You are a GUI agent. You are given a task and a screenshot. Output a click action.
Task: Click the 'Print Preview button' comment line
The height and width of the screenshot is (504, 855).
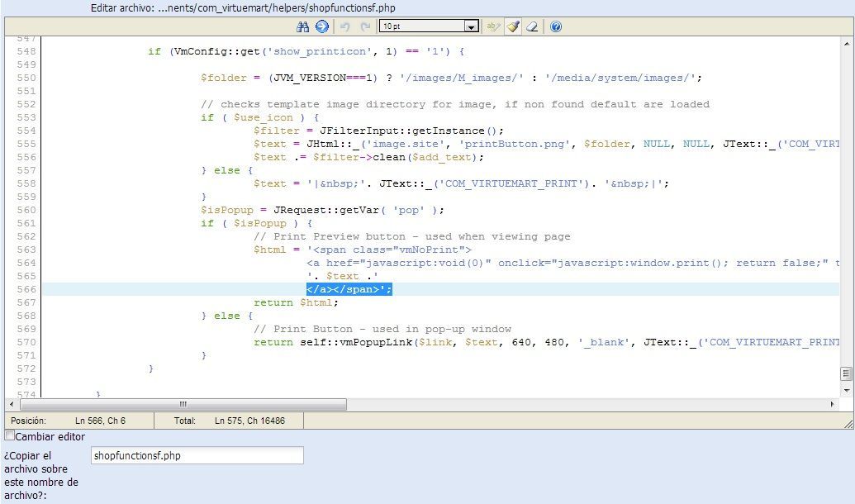point(411,237)
